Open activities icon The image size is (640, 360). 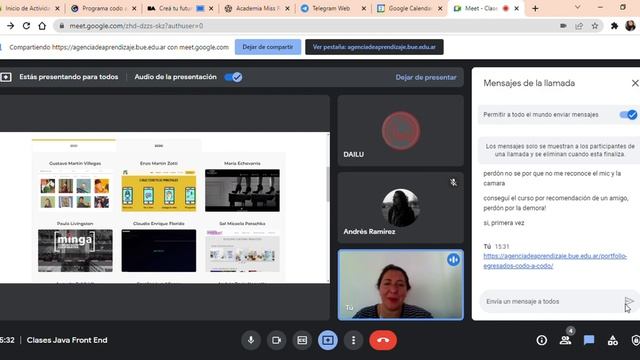coord(613,340)
